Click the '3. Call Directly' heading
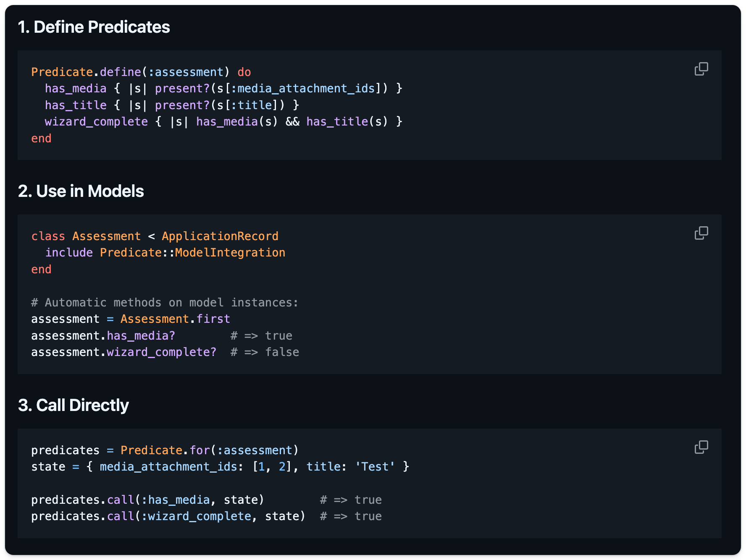 (x=73, y=406)
